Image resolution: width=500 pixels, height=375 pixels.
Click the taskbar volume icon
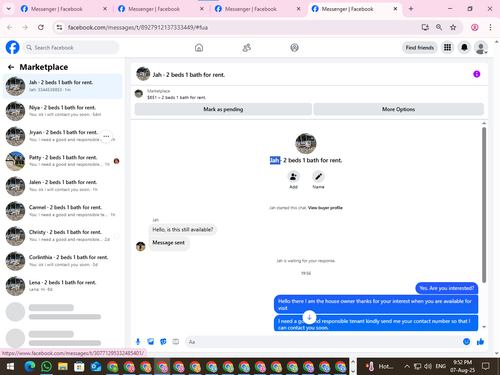(428, 367)
